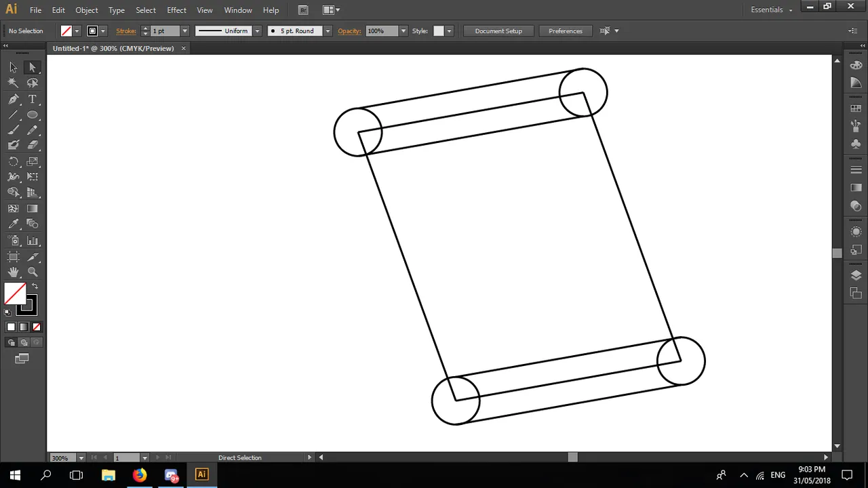The width and height of the screenshot is (868, 488).
Task: Select the Slice tool
Action: (x=32, y=257)
